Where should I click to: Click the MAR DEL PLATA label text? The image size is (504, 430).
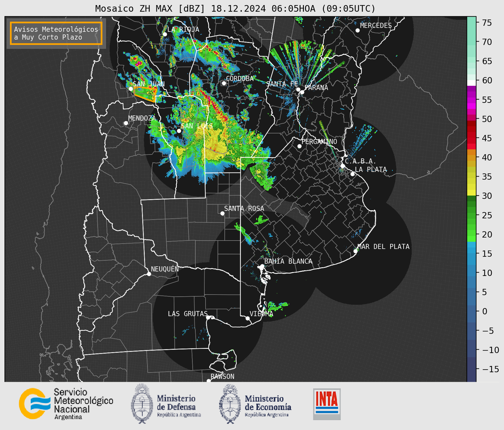point(384,247)
